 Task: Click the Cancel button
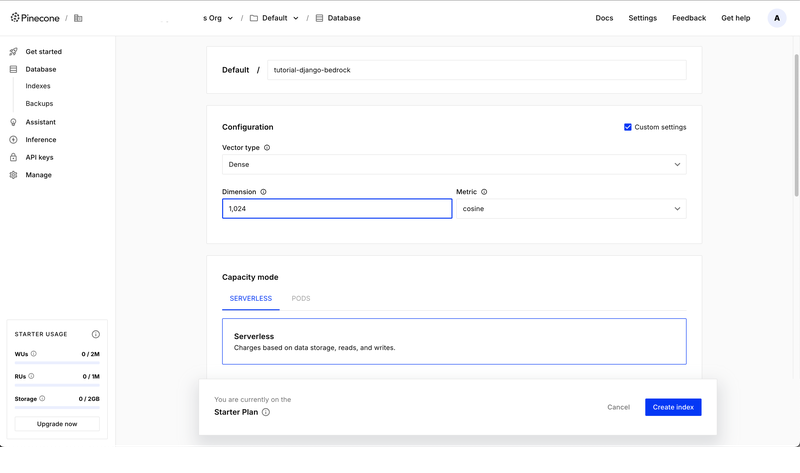pyautogui.click(x=618, y=407)
